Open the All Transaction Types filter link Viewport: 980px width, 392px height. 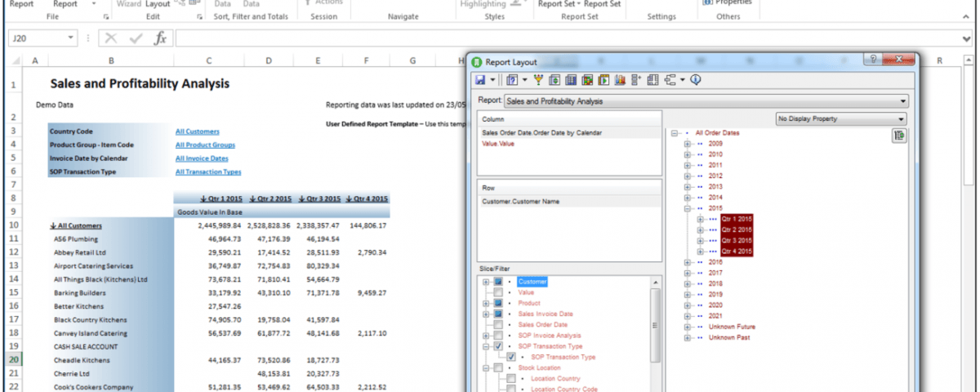tap(208, 172)
